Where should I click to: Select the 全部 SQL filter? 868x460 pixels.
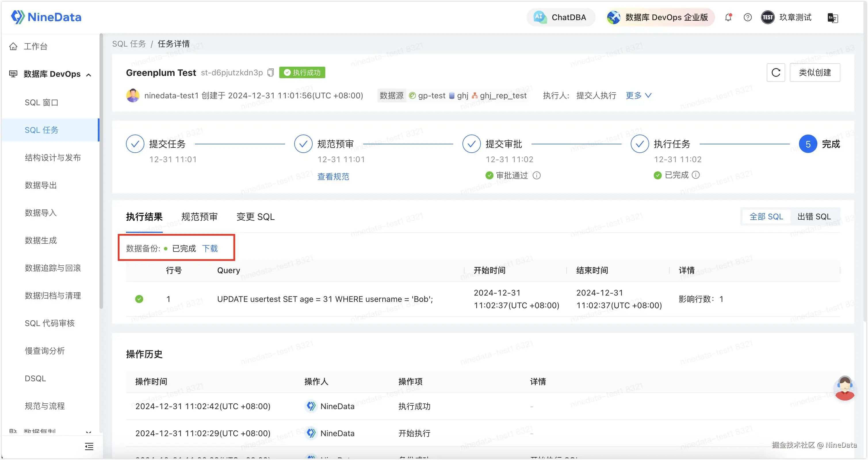(766, 216)
